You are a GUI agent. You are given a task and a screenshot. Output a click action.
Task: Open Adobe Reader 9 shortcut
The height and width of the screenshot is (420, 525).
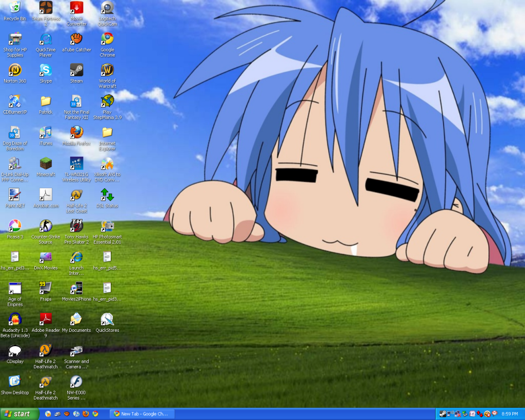pos(46,325)
